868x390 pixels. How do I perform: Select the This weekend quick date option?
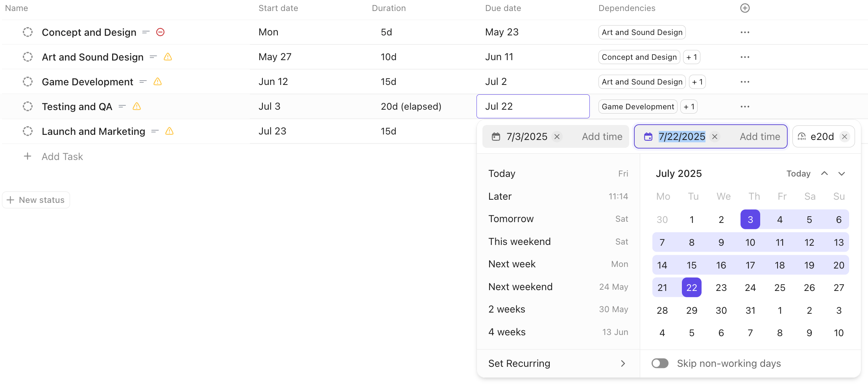[x=558, y=242]
